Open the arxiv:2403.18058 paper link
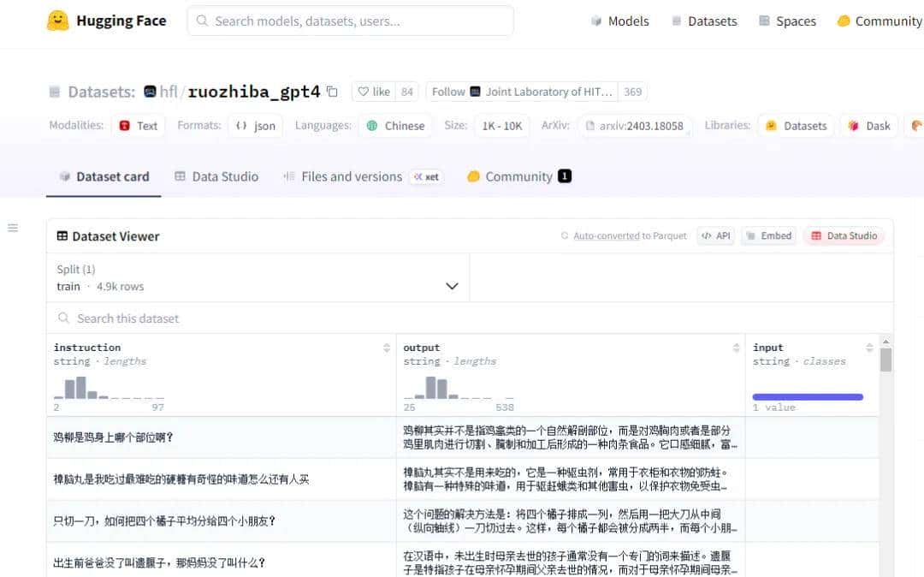The height and width of the screenshot is (577, 924). tap(636, 126)
